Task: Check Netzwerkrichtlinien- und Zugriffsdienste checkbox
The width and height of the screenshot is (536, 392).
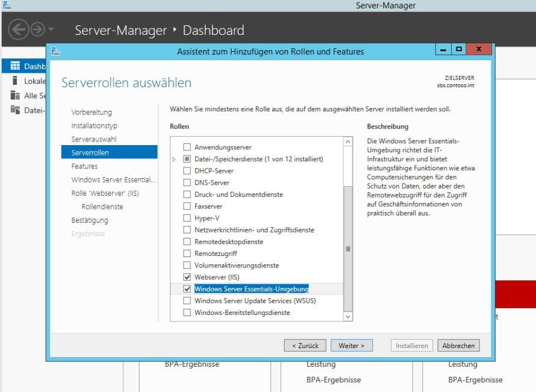Action: click(x=187, y=230)
